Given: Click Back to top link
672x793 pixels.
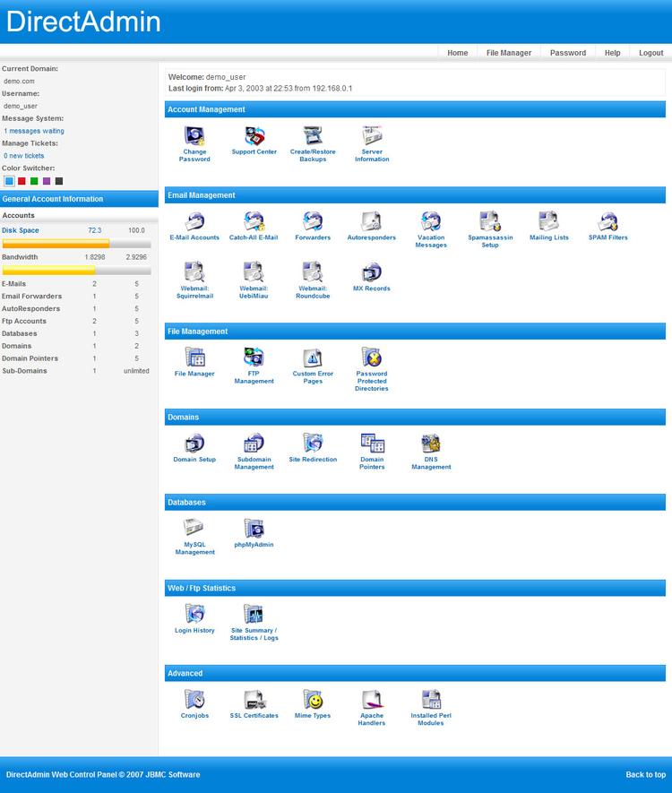Looking at the screenshot, I should [646, 774].
